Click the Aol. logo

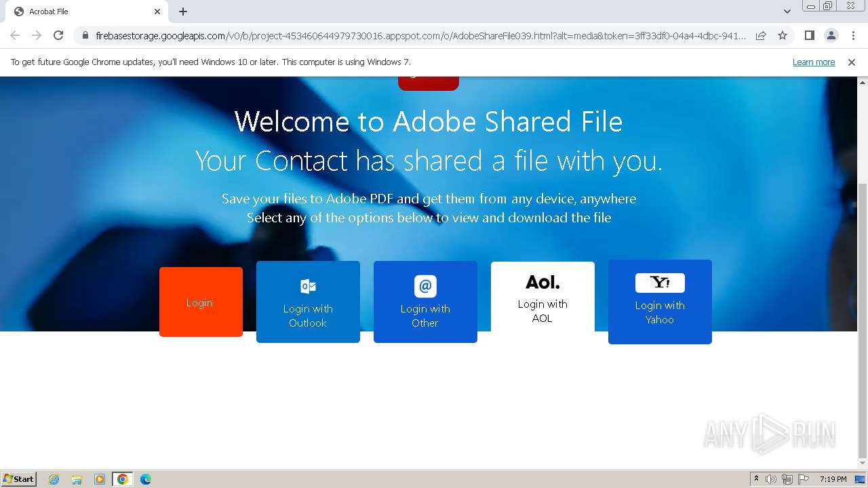pyautogui.click(x=542, y=282)
